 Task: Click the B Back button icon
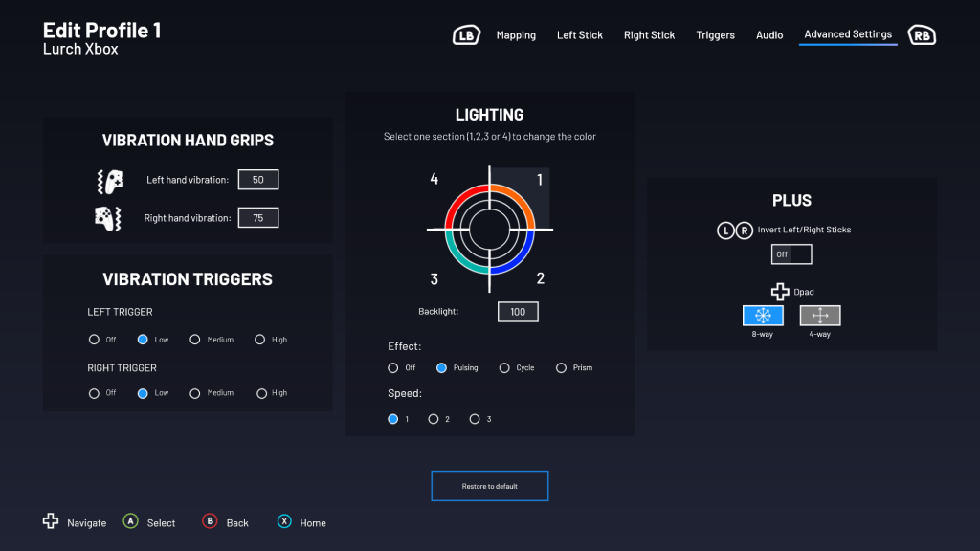point(211,521)
